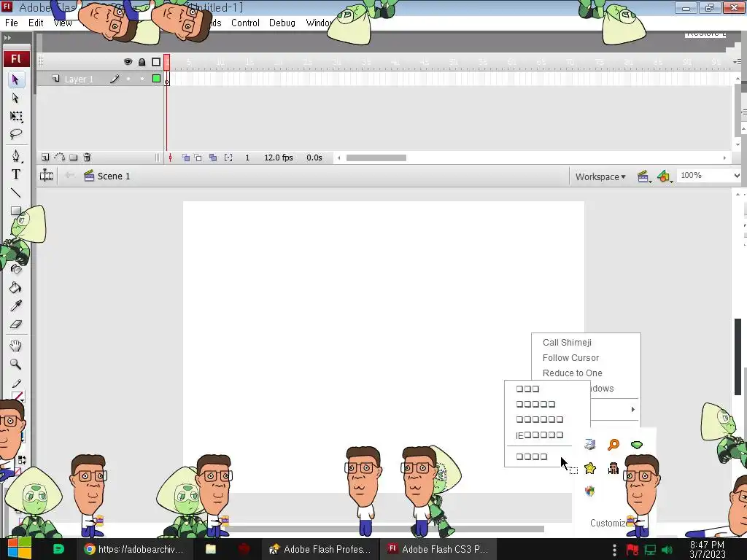Click the back arrow beside Scene 1

[69, 175]
